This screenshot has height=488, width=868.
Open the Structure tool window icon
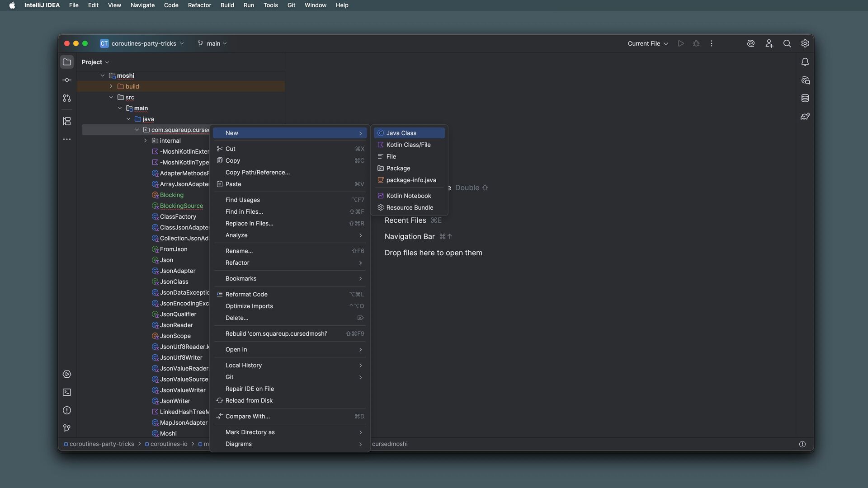click(67, 121)
